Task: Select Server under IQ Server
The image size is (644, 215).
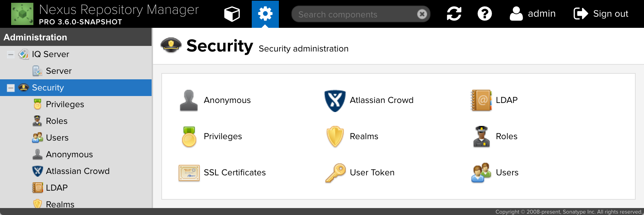Action: coord(58,71)
